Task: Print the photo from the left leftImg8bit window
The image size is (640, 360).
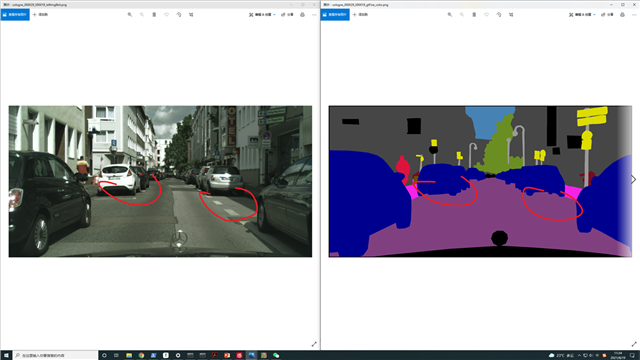Action: coord(302,15)
